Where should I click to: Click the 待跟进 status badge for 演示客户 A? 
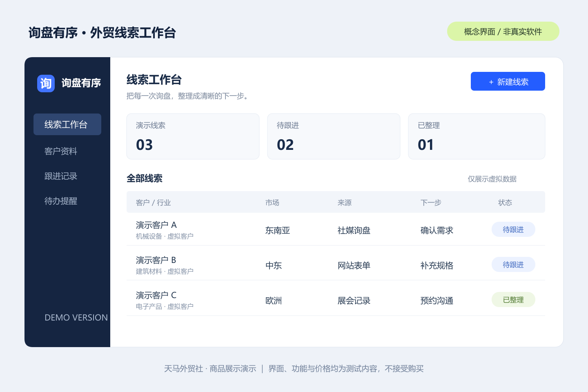point(513,229)
